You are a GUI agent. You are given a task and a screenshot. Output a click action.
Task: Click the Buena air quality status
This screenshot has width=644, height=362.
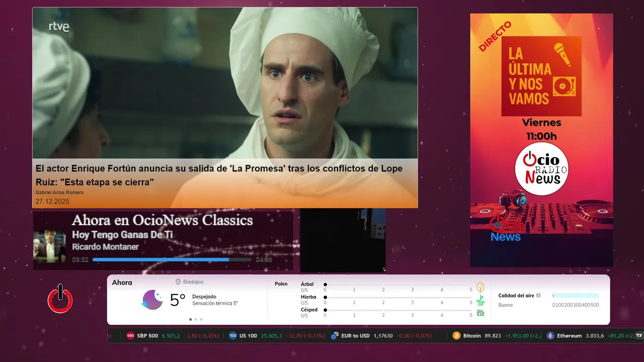tap(505, 305)
